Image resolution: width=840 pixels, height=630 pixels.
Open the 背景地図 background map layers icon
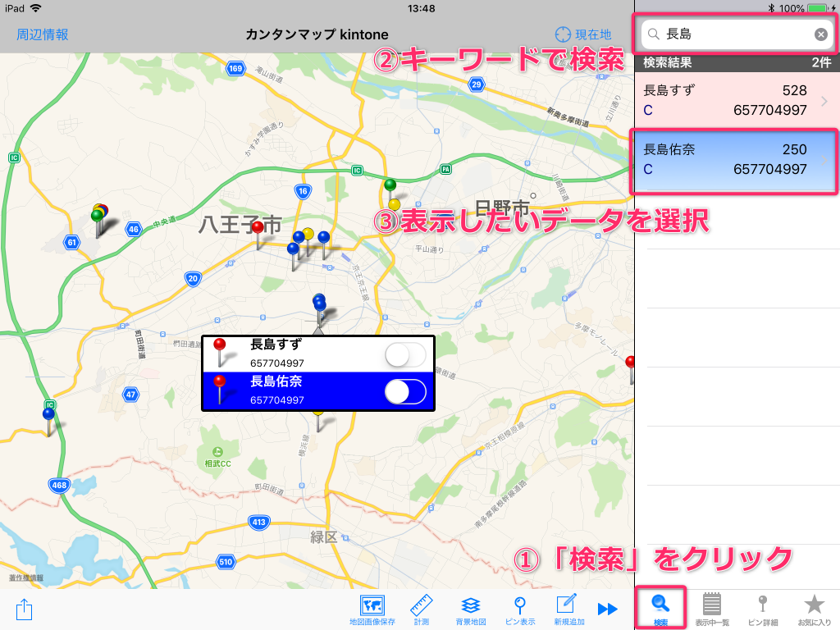tap(469, 605)
